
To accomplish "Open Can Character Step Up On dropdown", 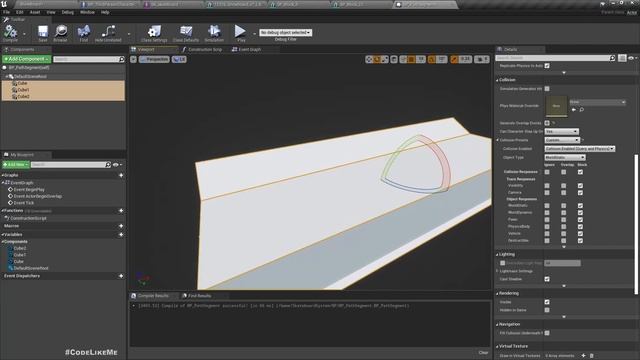I will (x=562, y=131).
